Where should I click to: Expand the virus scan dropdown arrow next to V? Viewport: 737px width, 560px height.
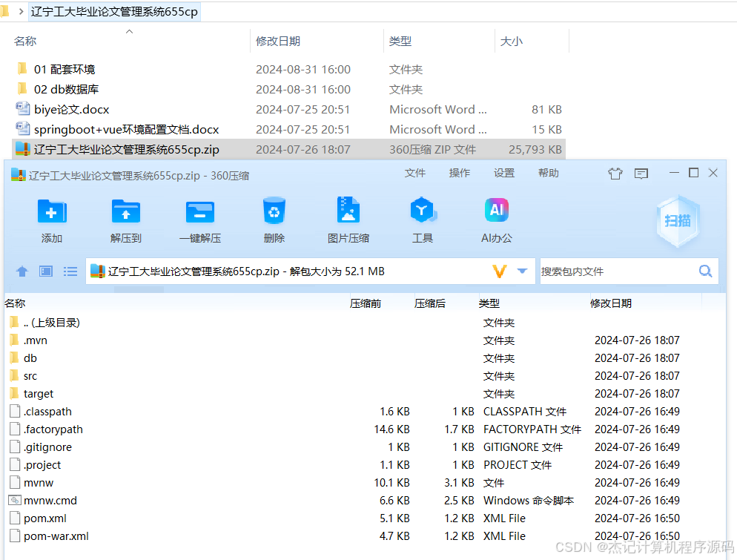523,271
